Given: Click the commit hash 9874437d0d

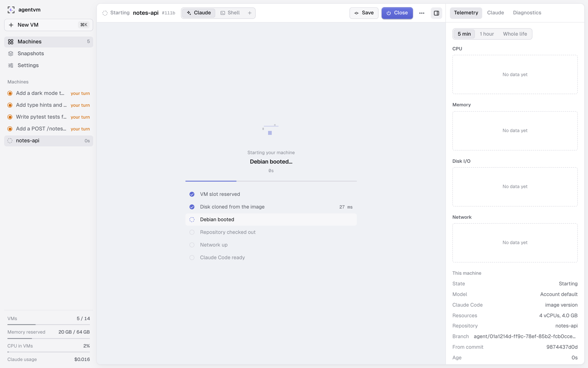Looking at the screenshot, I should coord(562,347).
